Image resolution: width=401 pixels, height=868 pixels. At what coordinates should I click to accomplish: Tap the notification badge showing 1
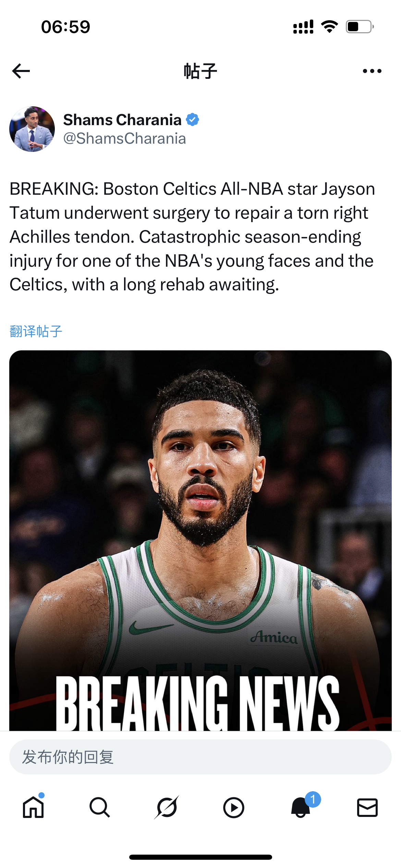pos(313,799)
